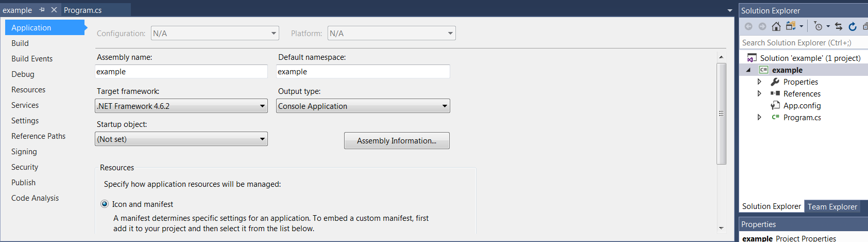The image size is (868, 242).
Task: Click the Back navigation icon in Solution Explorer
Action: tap(748, 26)
